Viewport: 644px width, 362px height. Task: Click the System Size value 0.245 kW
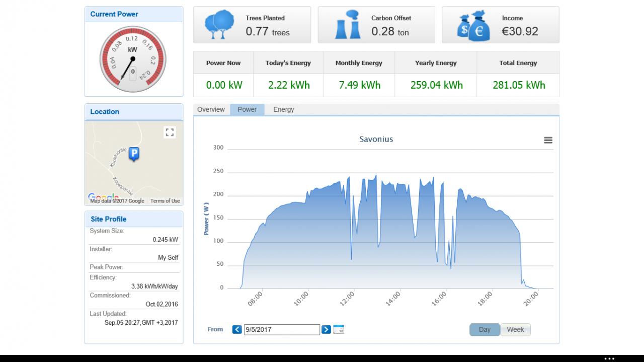pyautogui.click(x=165, y=240)
